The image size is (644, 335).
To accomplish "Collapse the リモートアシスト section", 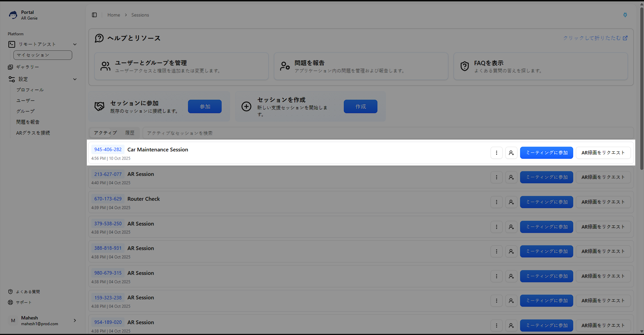I will [x=75, y=44].
